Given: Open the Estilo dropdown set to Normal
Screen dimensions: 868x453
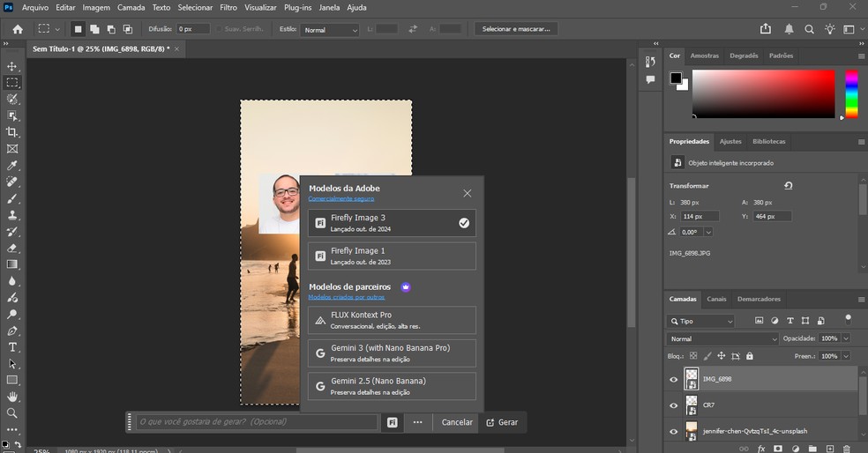Looking at the screenshot, I should click(x=330, y=30).
